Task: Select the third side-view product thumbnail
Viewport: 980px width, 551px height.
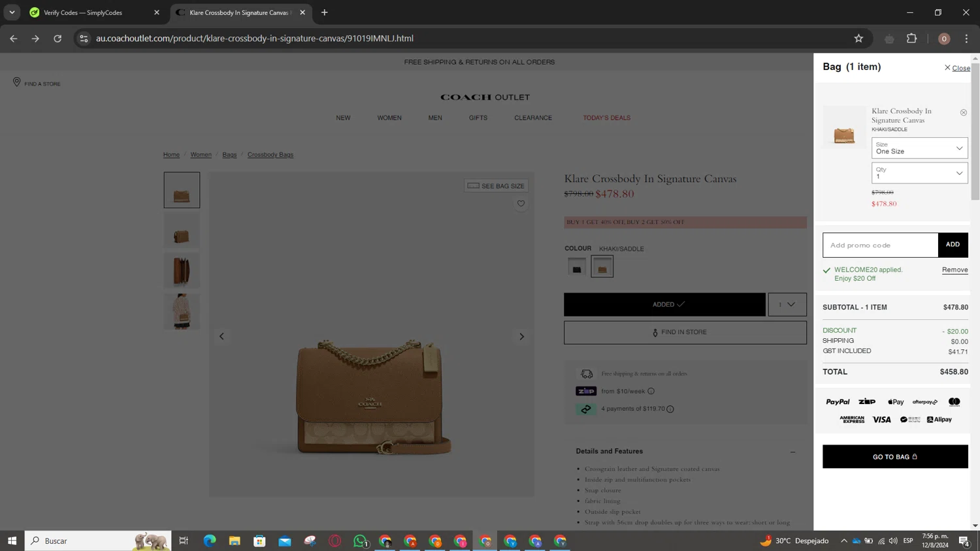Action: coord(182,271)
